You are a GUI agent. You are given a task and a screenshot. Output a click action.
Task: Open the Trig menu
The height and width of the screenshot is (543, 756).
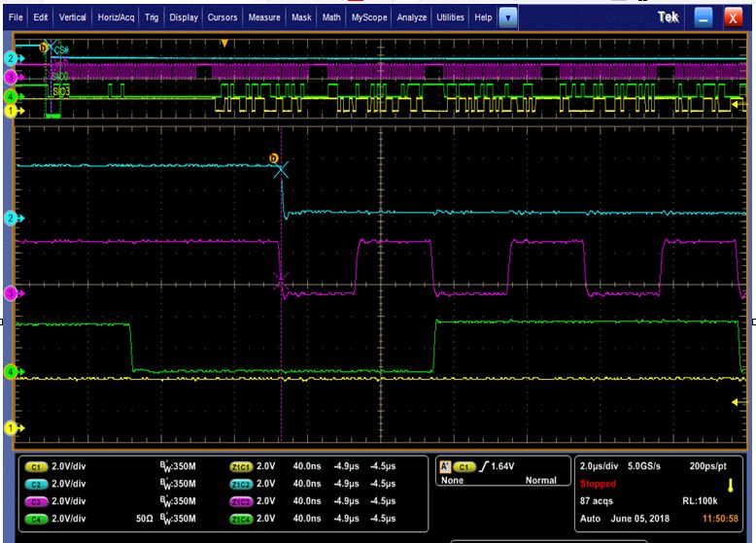(152, 17)
